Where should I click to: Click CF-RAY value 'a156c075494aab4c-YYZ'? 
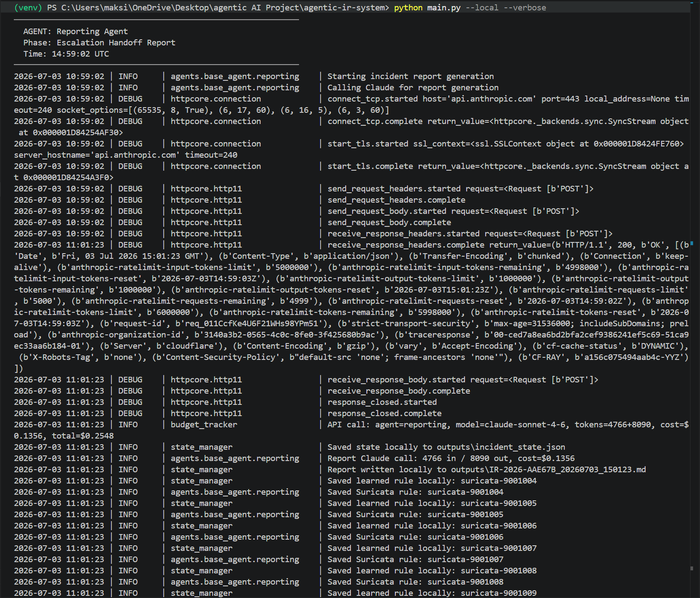coord(632,357)
